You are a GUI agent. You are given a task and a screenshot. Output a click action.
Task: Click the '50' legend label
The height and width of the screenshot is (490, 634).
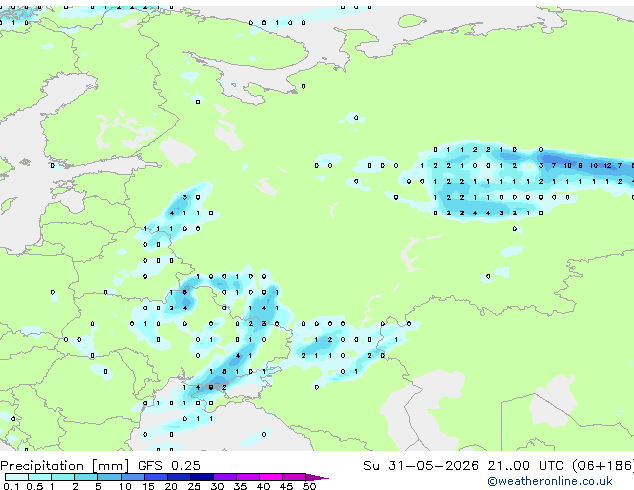[x=309, y=486]
